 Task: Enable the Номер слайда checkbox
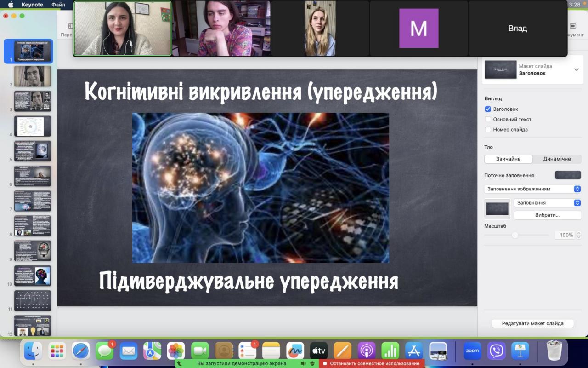(x=488, y=129)
